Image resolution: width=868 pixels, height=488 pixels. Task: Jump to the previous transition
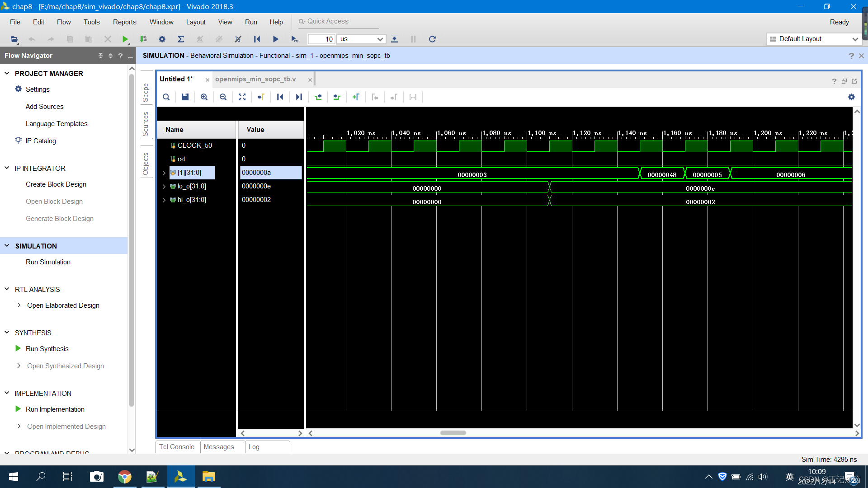318,97
